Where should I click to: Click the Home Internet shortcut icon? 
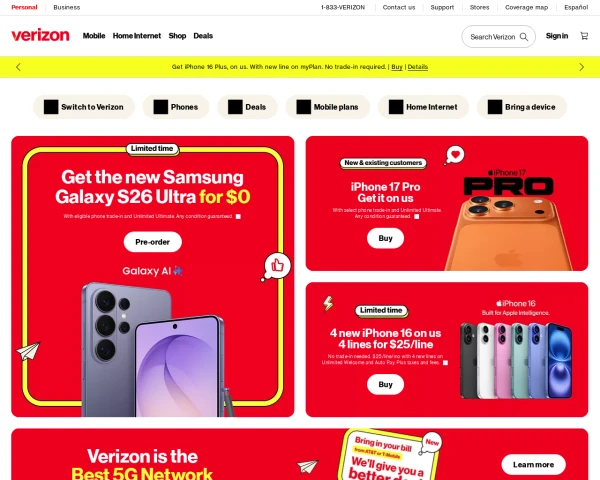tap(396, 107)
